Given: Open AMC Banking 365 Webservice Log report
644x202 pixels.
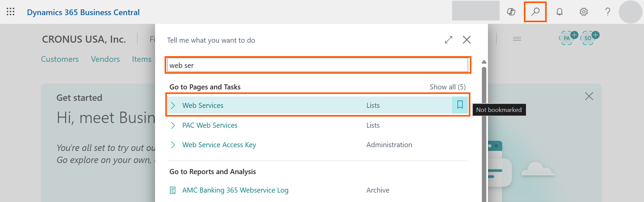Looking at the screenshot, I should coord(235,190).
